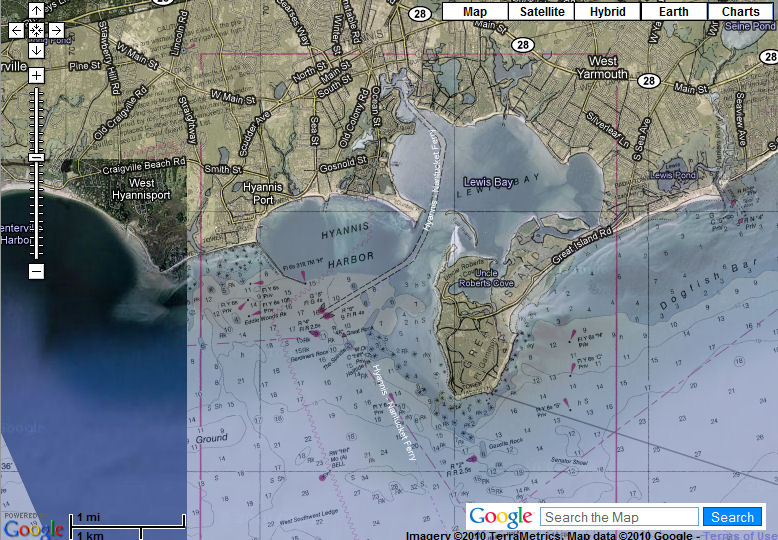
Task: Click the zoom slider handle
Action: click(36, 157)
